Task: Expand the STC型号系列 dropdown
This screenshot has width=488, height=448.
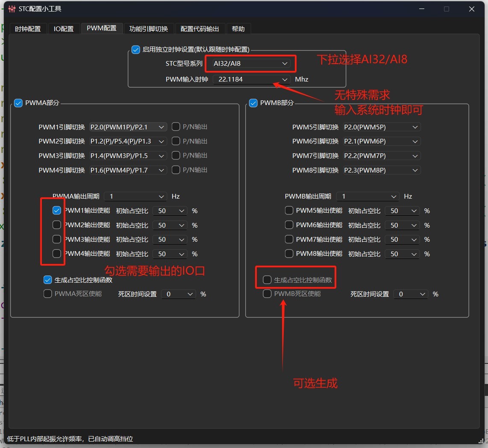Action: [x=250, y=64]
